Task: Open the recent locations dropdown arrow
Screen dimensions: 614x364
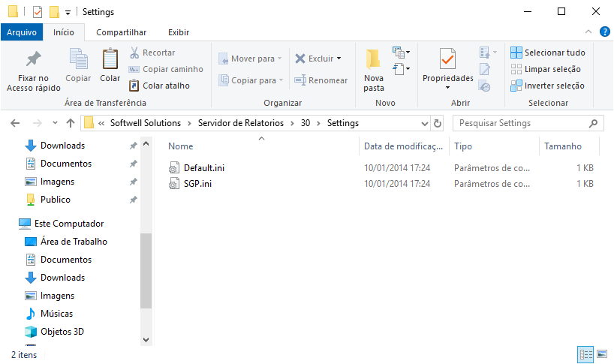Action: point(55,123)
